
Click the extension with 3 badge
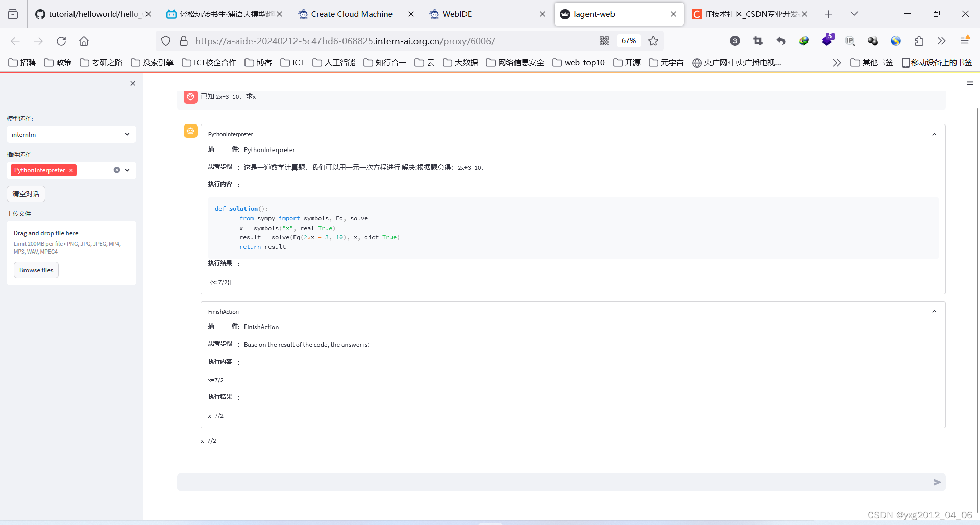tap(735, 41)
